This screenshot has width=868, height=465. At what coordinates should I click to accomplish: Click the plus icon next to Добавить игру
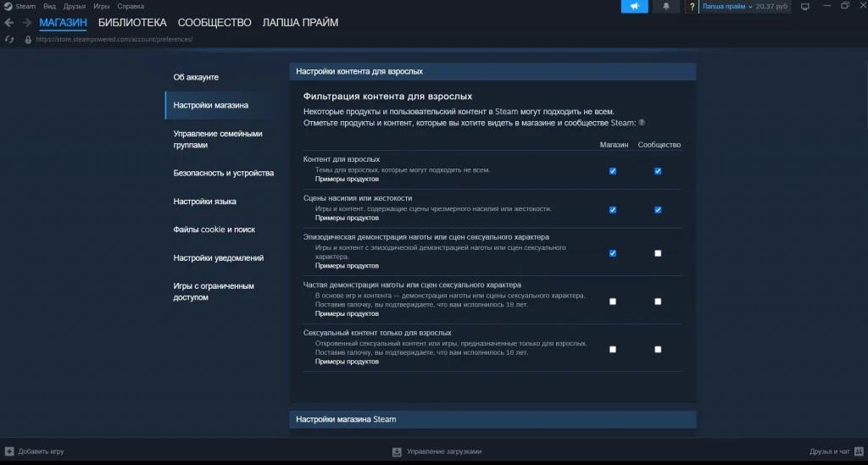coord(9,451)
